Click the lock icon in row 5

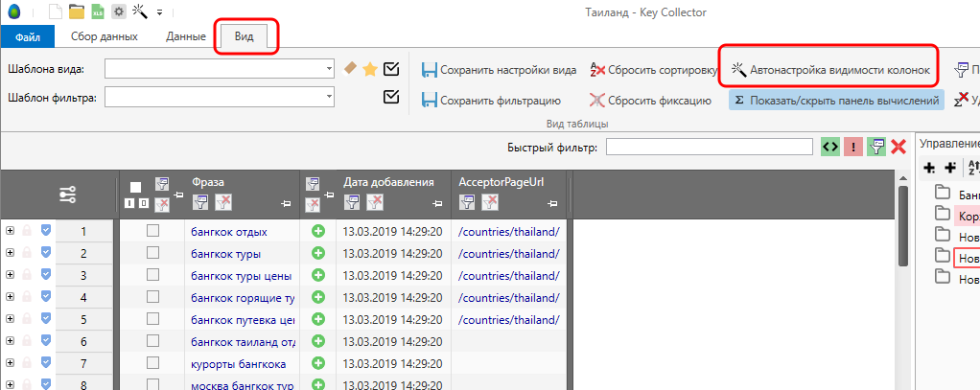tap(27, 319)
